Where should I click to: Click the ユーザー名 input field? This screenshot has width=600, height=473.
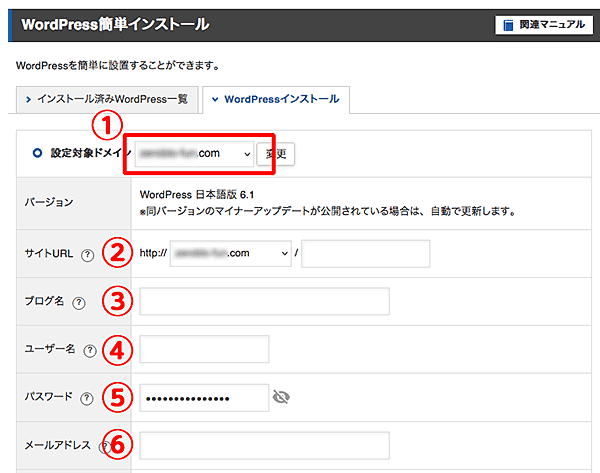click(x=204, y=349)
